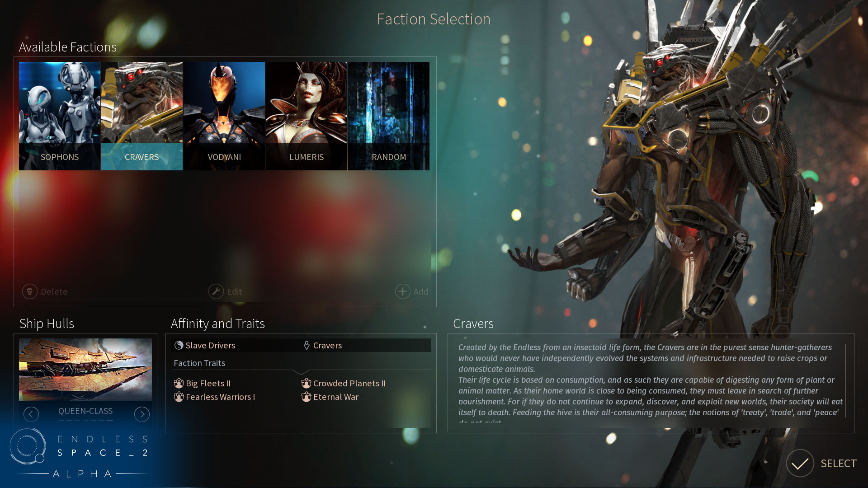Click the Slave Drivers affinity icon

[179, 345]
